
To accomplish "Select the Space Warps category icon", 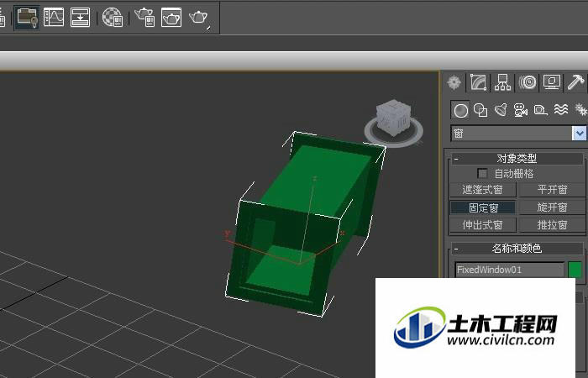I will pyautogui.click(x=561, y=110).
